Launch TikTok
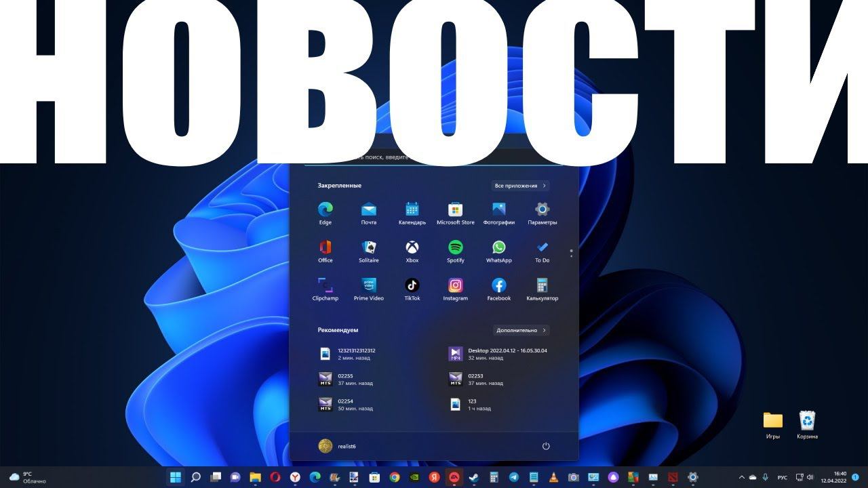 412,289
